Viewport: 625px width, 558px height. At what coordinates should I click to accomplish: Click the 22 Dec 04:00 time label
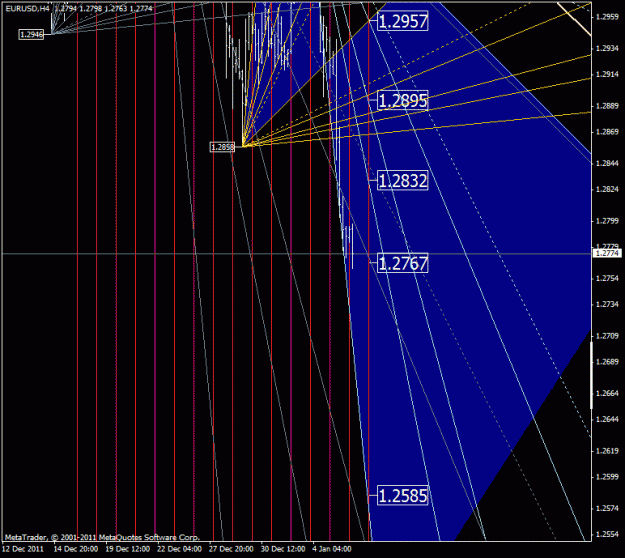pos(179,549)
